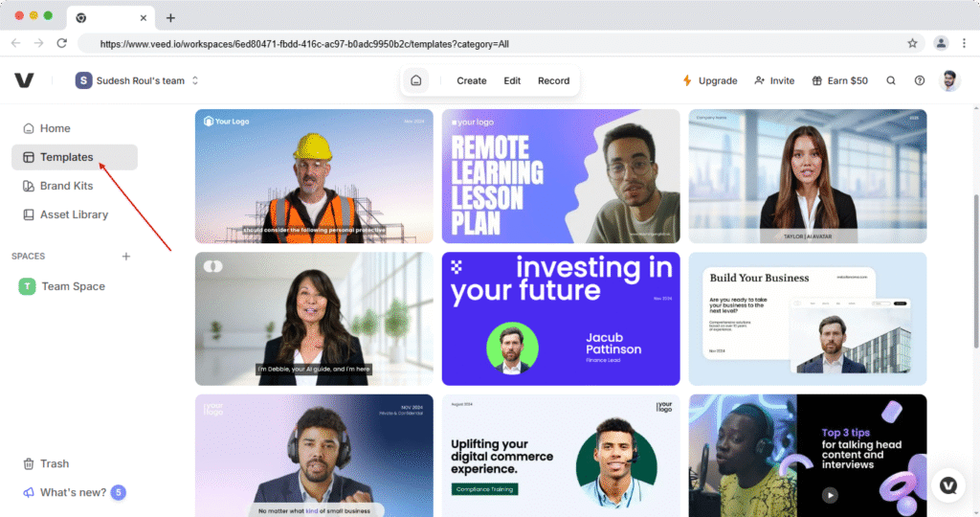Open the VEED chat bubble icon
980x517 pixels.
click(x=948, y=485)
